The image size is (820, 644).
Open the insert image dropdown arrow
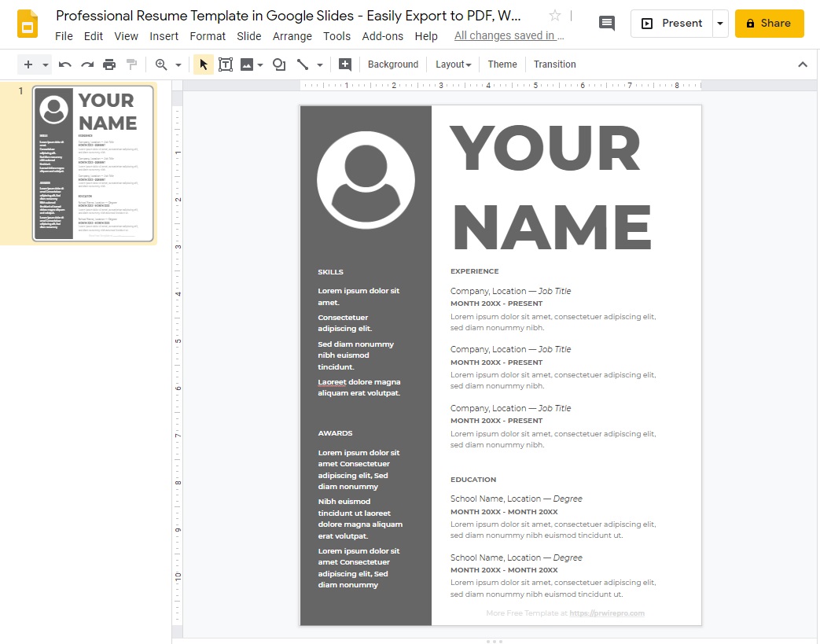(x=260, y=64)
